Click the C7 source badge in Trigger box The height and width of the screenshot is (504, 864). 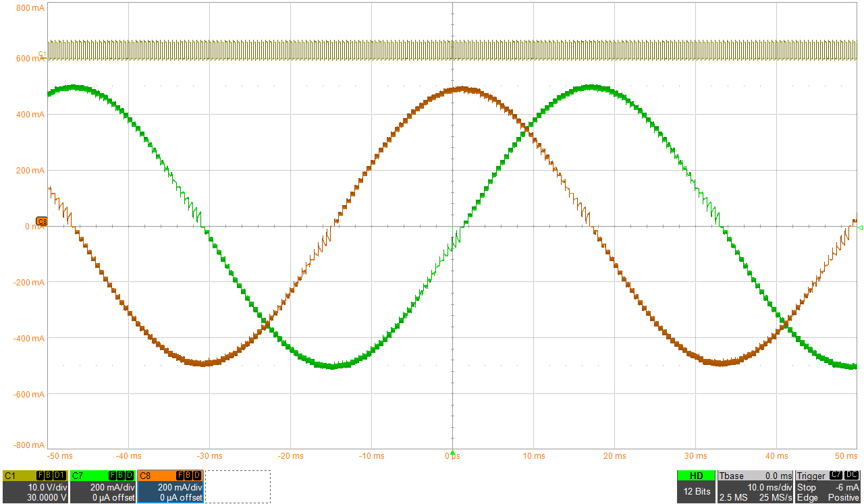pyautogui.click(x=836, y=476)
